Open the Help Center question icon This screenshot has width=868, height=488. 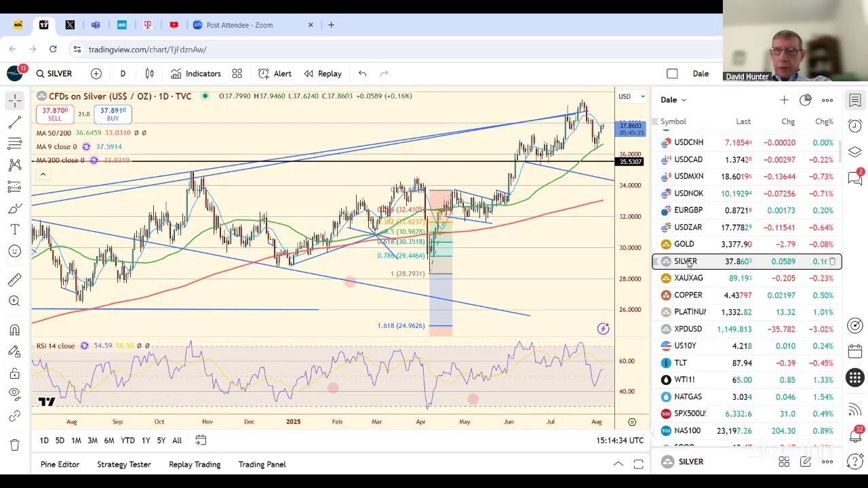point(855,462)
